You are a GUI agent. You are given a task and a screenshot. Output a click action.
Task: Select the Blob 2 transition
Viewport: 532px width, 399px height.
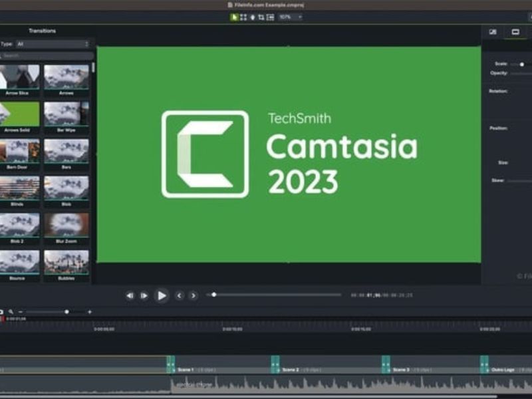pyautogui.click(x=19, y=228)
